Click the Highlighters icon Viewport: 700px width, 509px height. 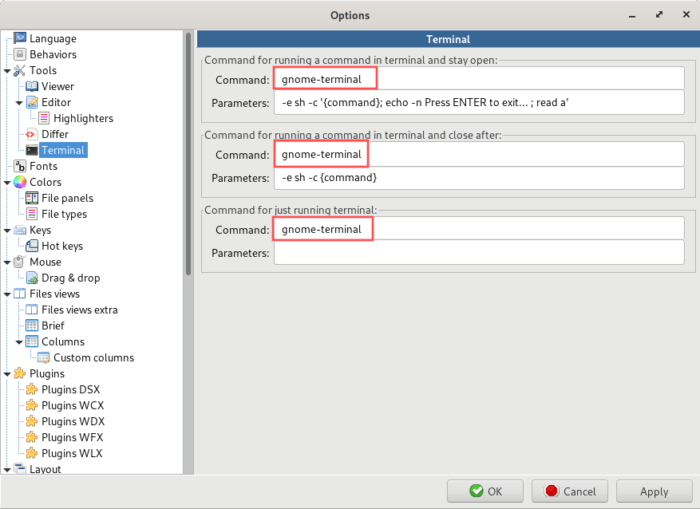coord(44,118)
